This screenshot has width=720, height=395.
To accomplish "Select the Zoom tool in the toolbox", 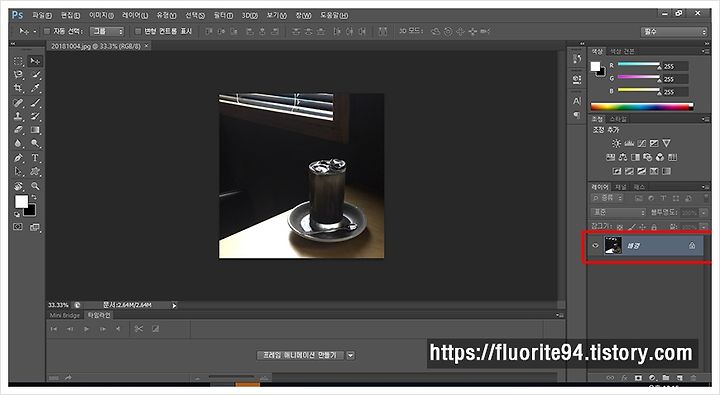I will (x=35, y=186).
